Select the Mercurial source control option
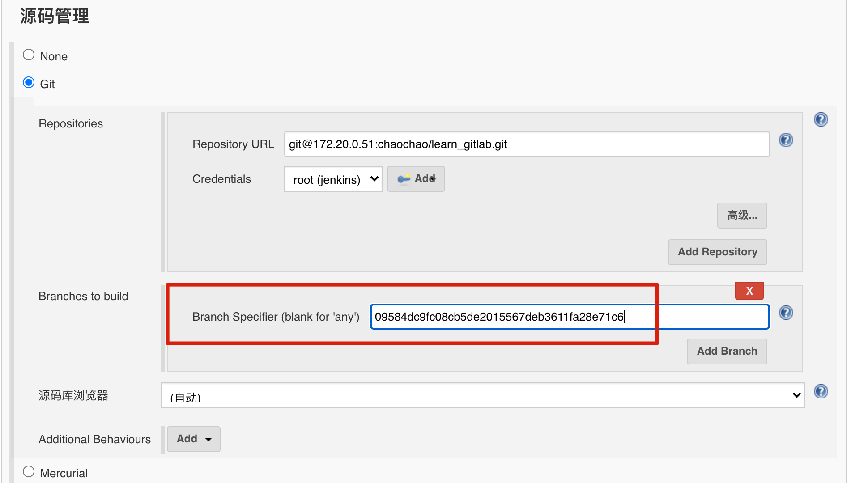 [x=29, y=472]
